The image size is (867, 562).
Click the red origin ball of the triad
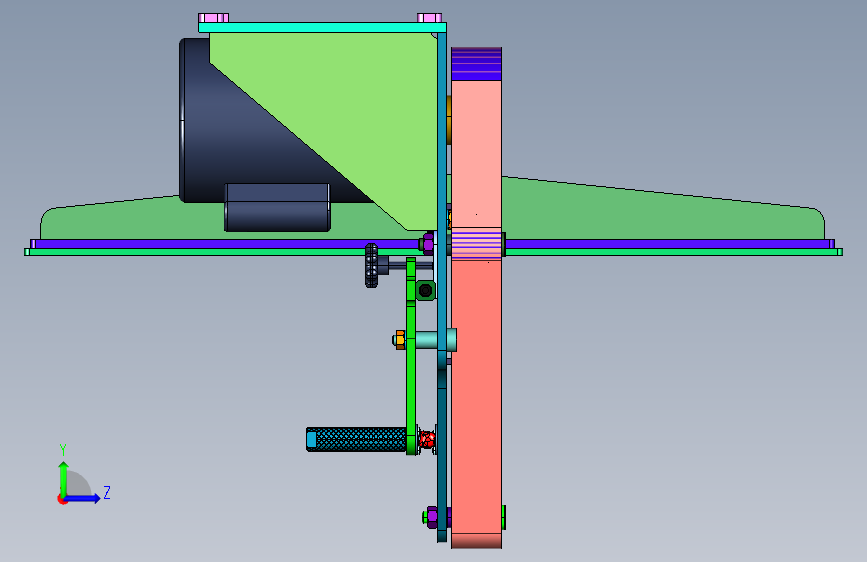[x=62, y=499]
